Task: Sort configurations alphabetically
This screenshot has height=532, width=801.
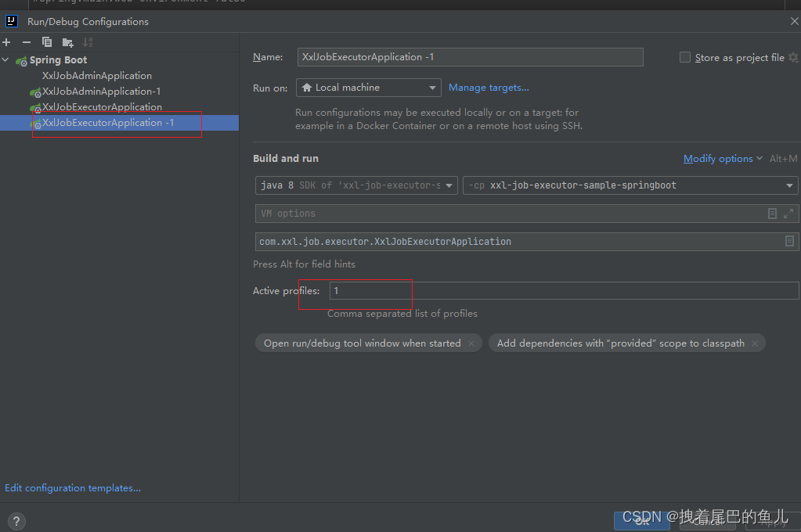Action: [88, 42]
